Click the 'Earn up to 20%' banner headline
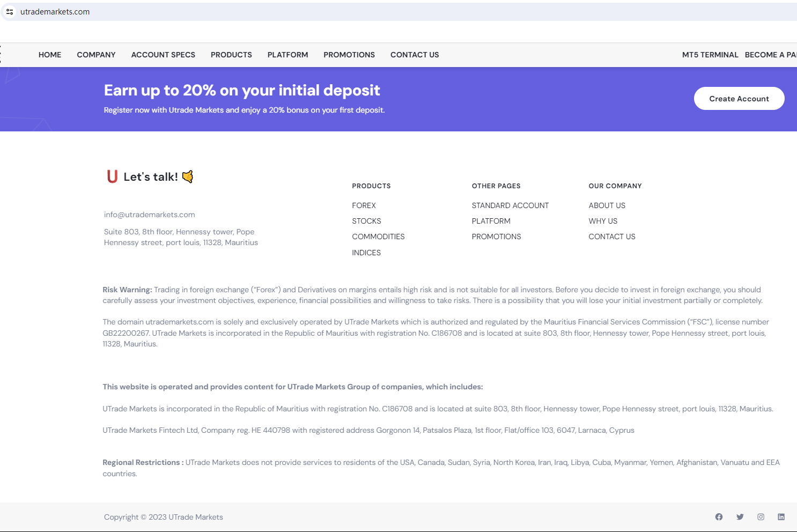The height and width of the screenshot is (532, 797). tap(242, 90)
